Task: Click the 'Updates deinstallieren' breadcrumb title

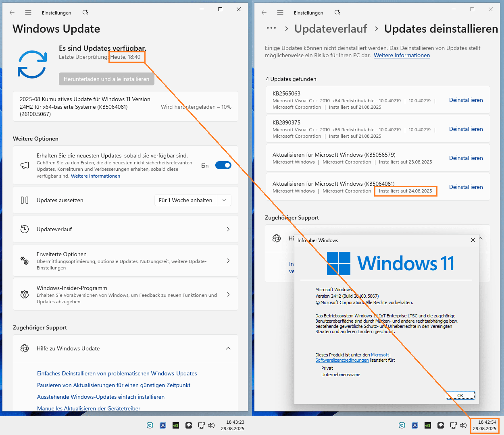Action: [441, 29]
